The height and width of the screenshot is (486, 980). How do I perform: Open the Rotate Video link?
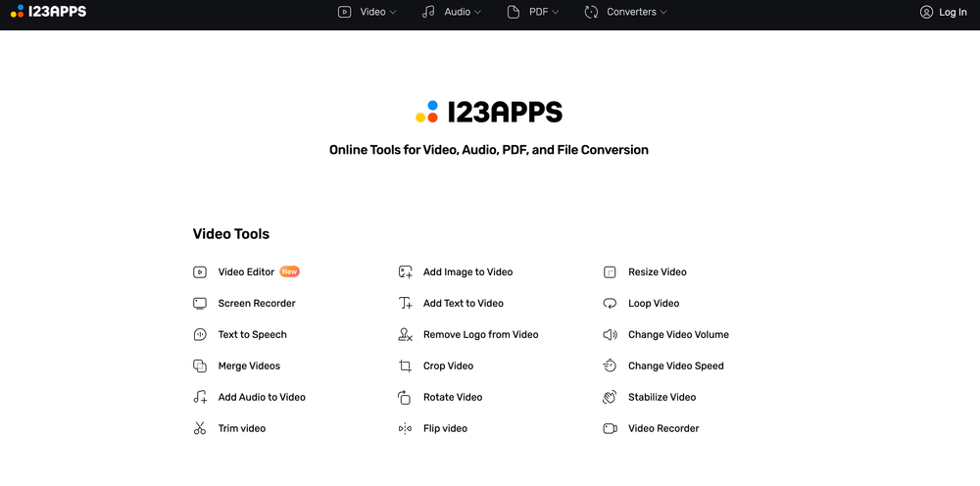point(453,397)
